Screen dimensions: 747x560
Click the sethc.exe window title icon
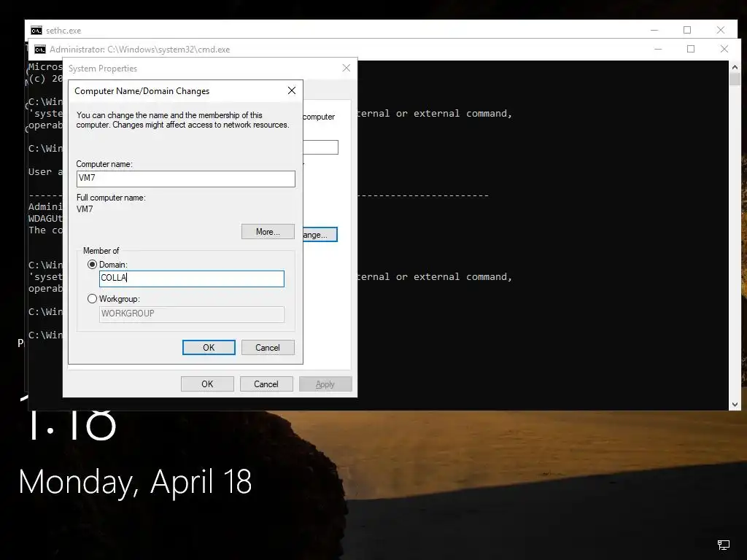tap(36, 31)
